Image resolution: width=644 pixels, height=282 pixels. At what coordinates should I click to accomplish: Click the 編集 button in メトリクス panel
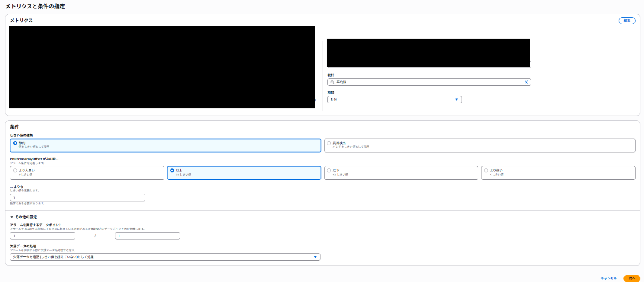pos(627,21)
